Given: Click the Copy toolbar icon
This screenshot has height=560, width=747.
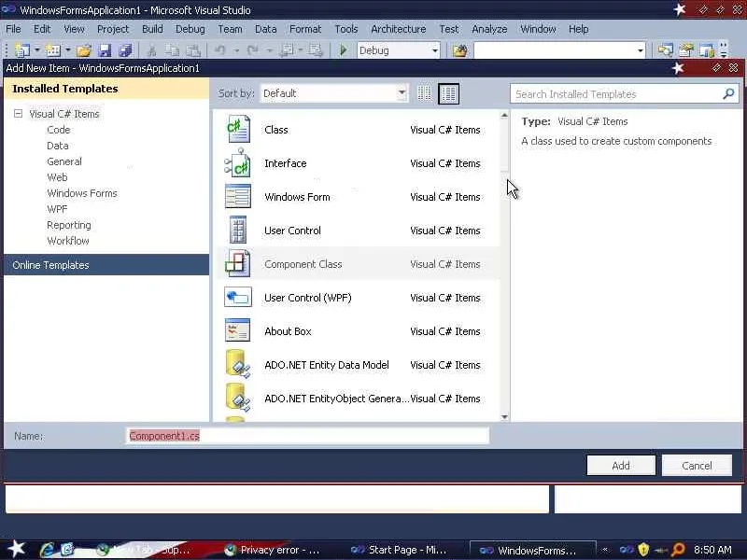Looking at the screenshot, I should [172, 50].
